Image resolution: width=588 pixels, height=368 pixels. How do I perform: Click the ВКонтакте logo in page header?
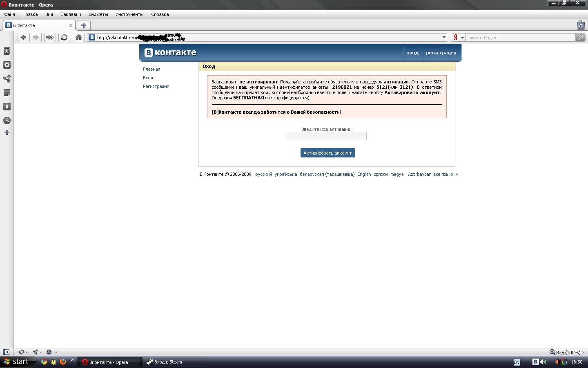pyautogui.click(x=170, y=52)
